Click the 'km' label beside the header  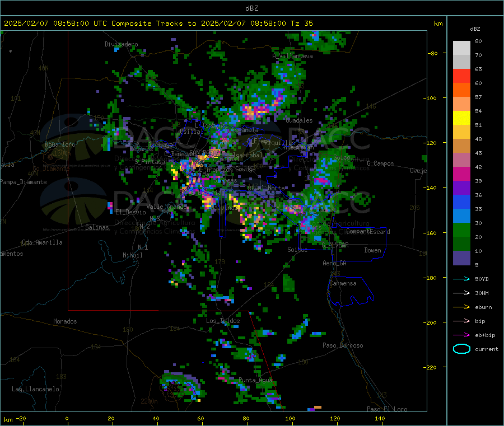pos(438,24)
